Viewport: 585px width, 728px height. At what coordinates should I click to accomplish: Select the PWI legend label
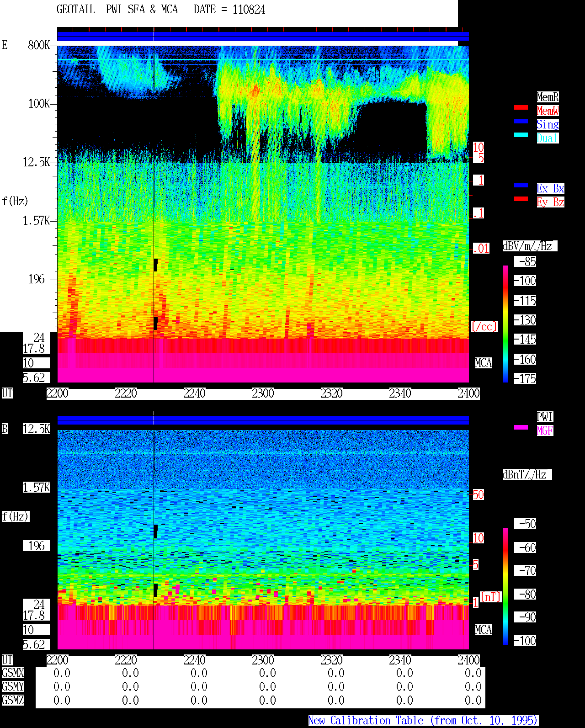pyautogui.click(x=545, y=417)
